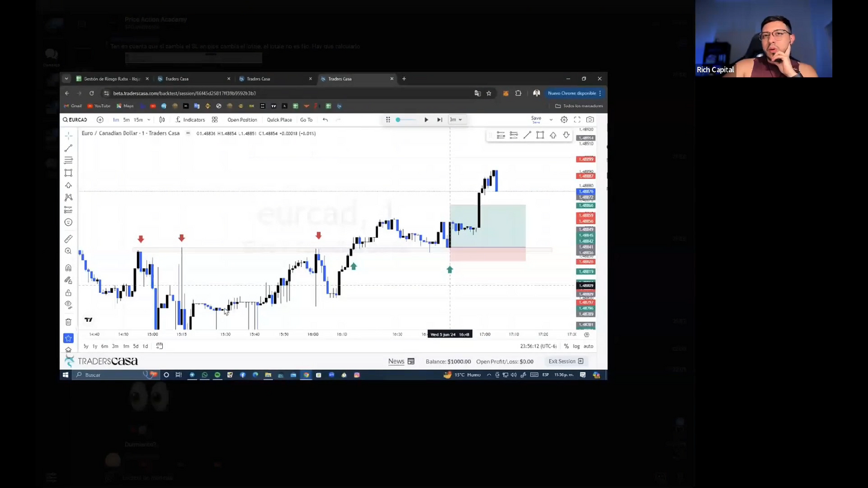Toggle percent scale on price axis
The image size is (868, 488).
click(x=566, y=346)
